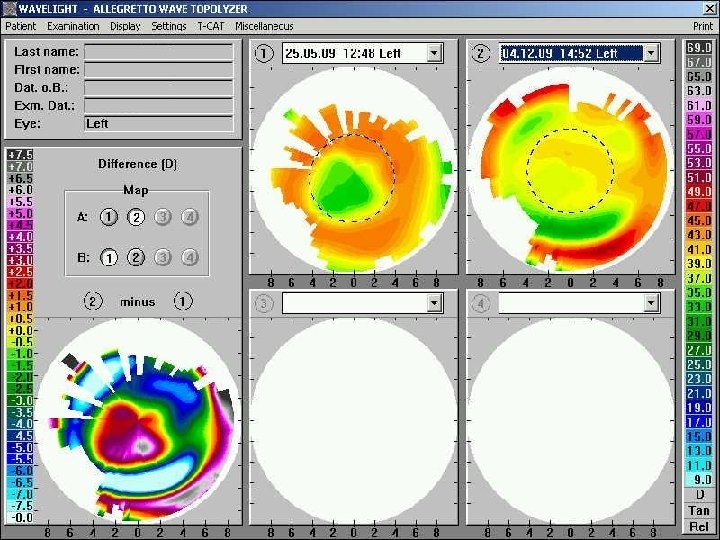The image size is (720, 540).
Task: Expand the empty exam dropdown for panel 3
Action: coord(434,303)
